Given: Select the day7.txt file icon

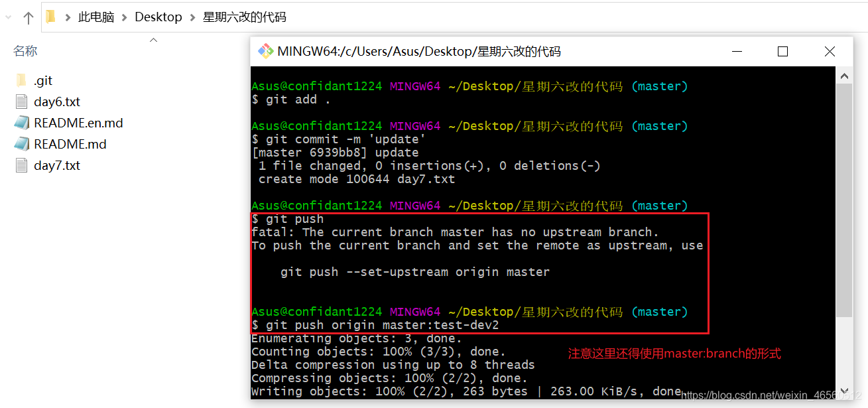Looking at the screenshot, I should (22, 165).
